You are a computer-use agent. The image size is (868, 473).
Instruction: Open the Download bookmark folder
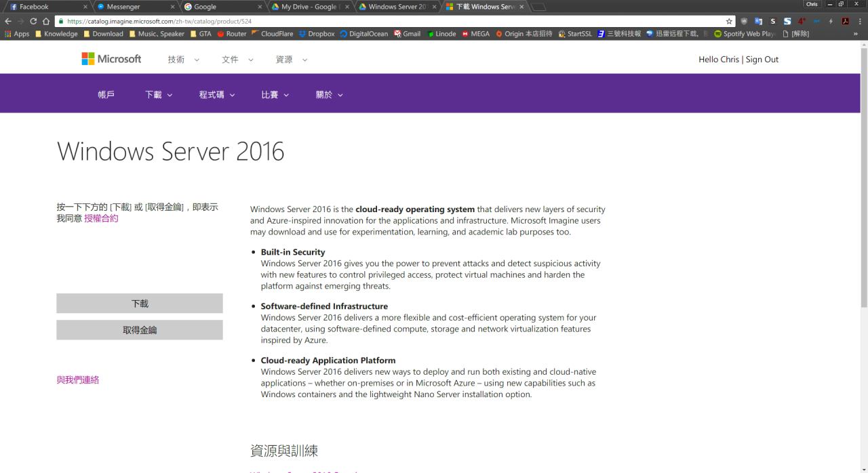[103, 34]
